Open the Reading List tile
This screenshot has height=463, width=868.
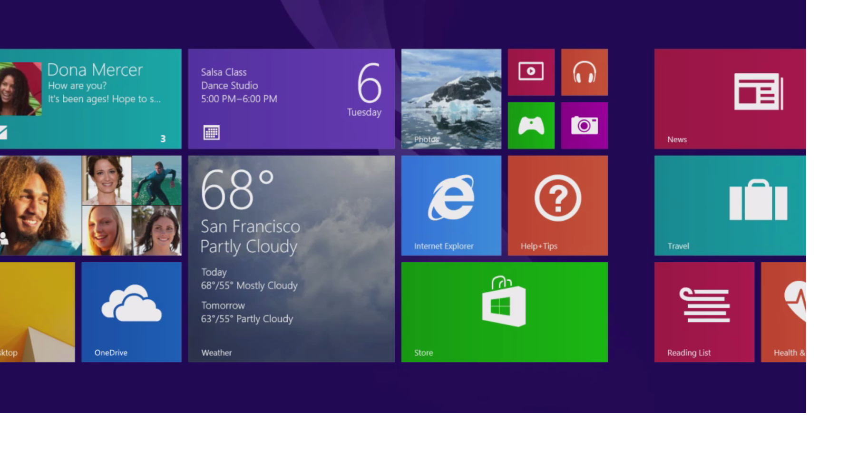(704, 312)
